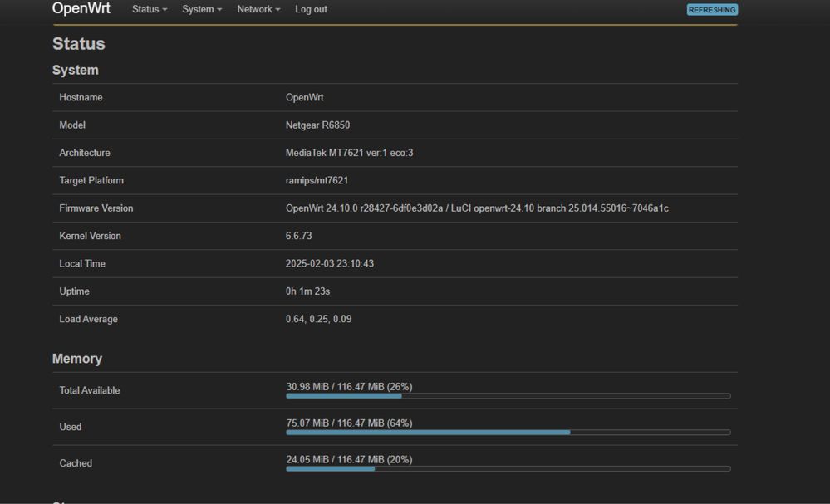830x504 pixels.
Task: Select the Firmware Version label
Action: point(96,208)
